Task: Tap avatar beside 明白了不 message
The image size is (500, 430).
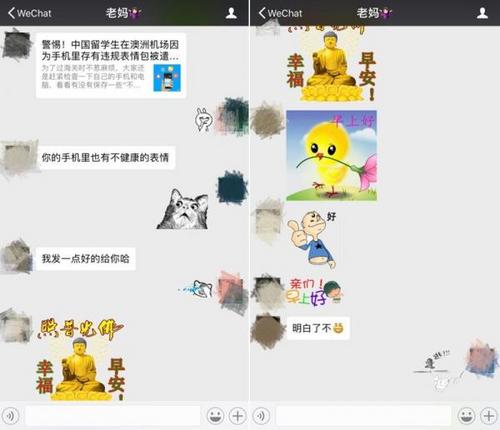Action: pyautogui.click(x=267, y=331)
